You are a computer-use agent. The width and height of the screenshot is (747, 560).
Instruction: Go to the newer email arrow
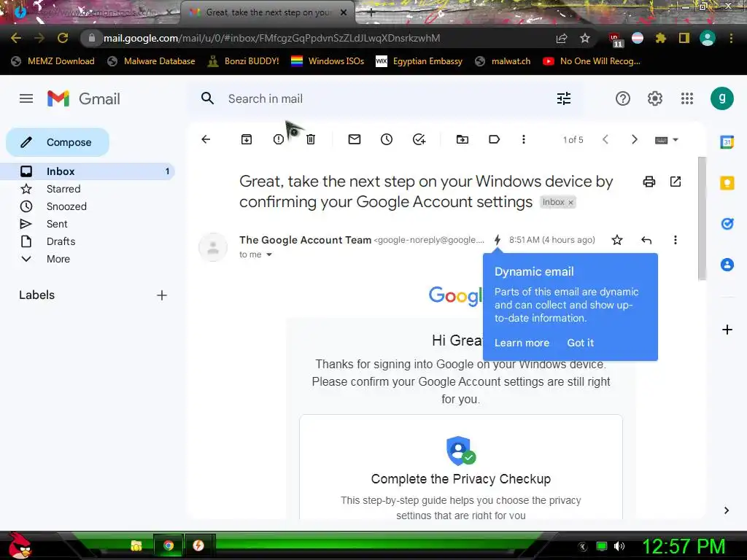click(605, 139)
